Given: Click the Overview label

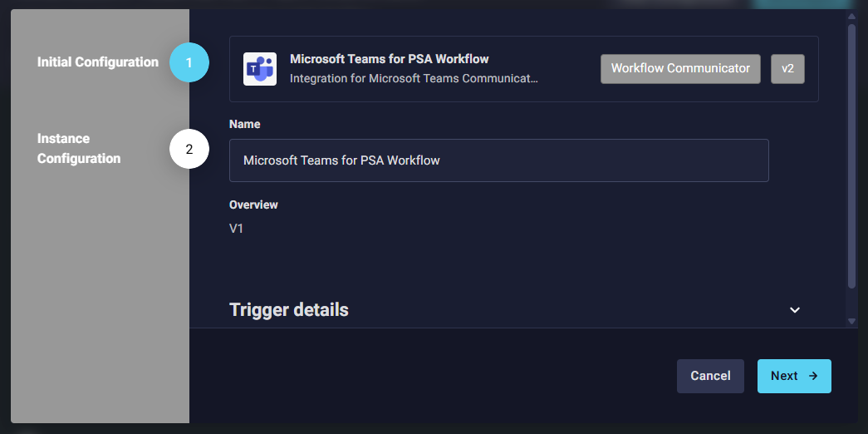Looking at the screenshot, I should [x=253, y=205].
